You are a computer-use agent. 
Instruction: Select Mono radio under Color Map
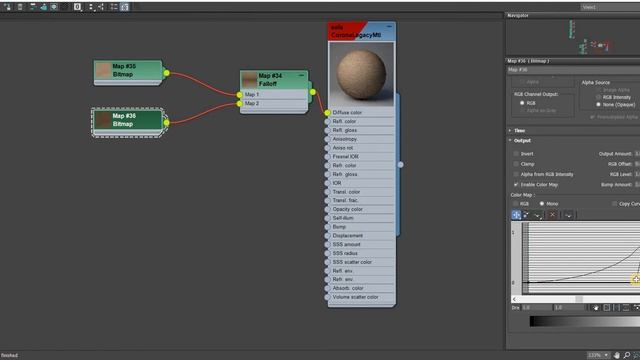542,204
